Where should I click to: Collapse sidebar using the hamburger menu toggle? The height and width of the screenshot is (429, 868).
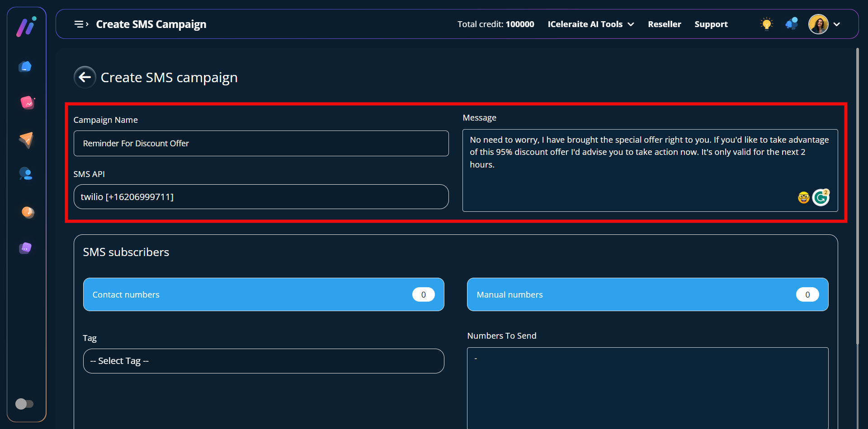click(81, 24)
